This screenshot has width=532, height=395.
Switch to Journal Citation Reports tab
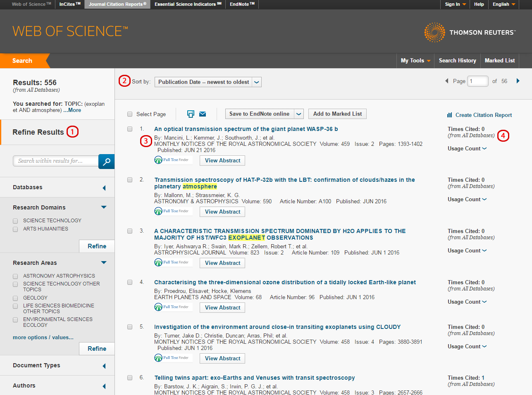click(x=117, y=4)
